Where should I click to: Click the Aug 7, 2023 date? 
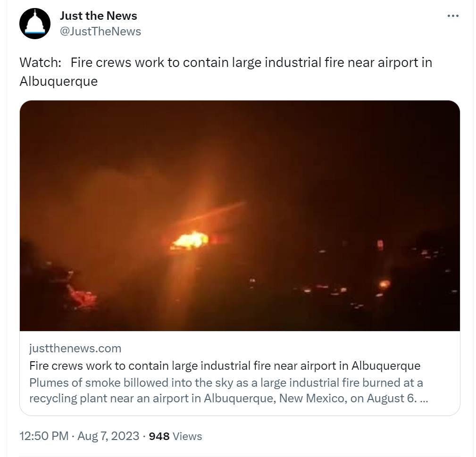point(109,436)
